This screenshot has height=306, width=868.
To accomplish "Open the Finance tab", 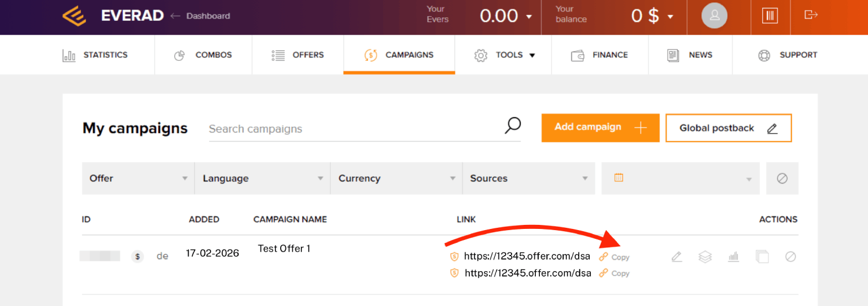I will (x=599, y=55).
